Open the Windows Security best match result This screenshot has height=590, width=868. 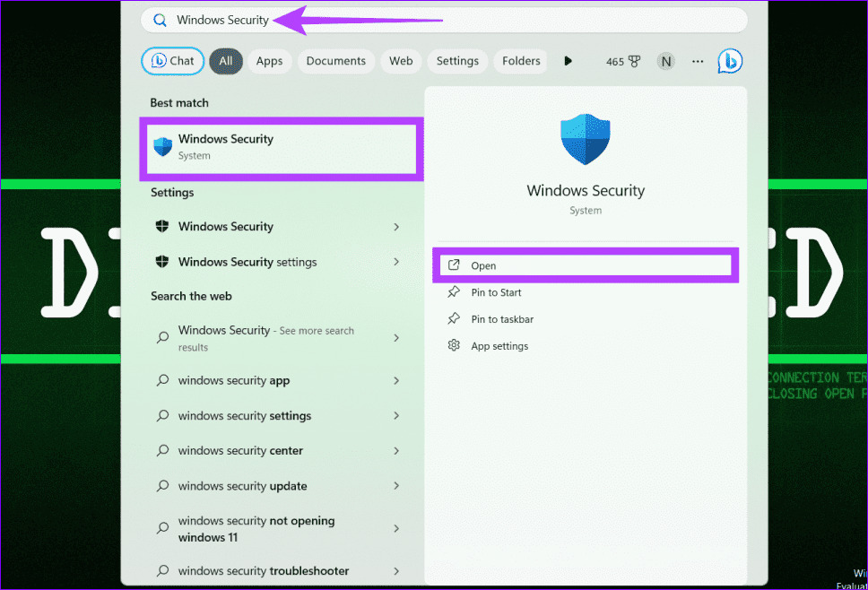tap(282, 148)
